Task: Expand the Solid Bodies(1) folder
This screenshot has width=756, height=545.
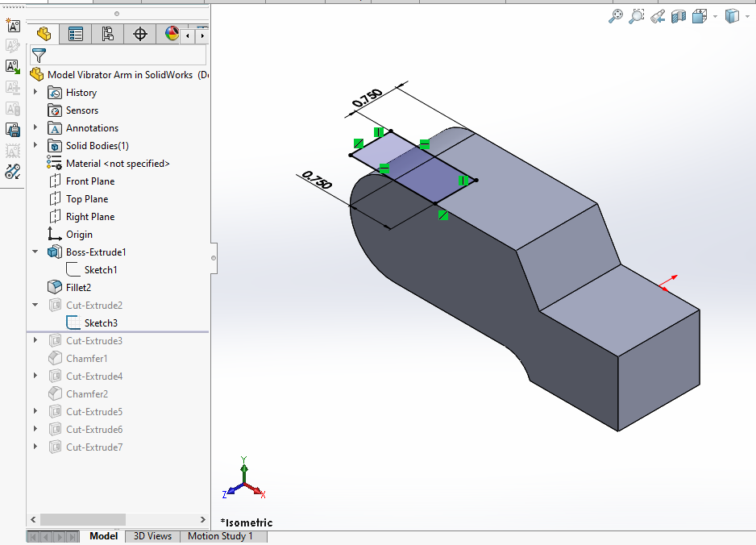Action: [x=35, y=146]
